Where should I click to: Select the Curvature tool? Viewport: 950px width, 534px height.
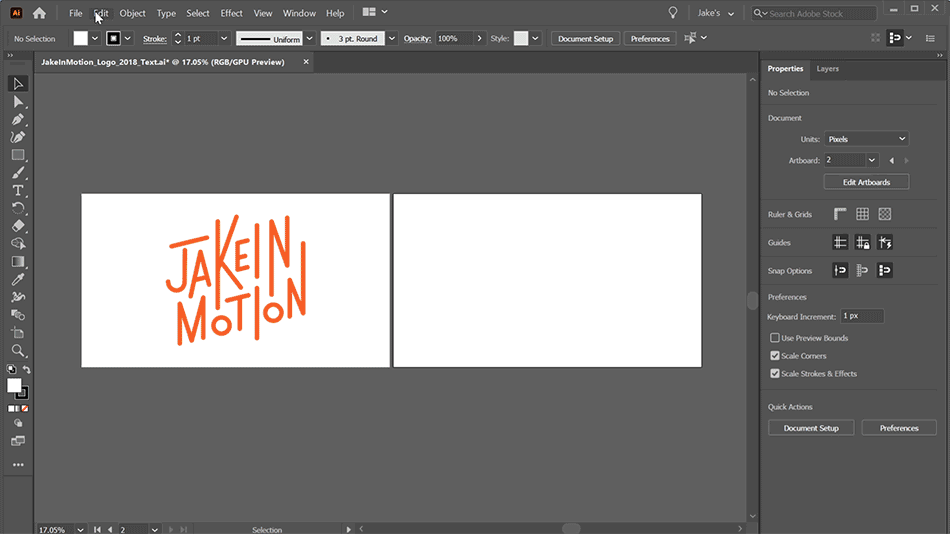click(x=18, y=137)
